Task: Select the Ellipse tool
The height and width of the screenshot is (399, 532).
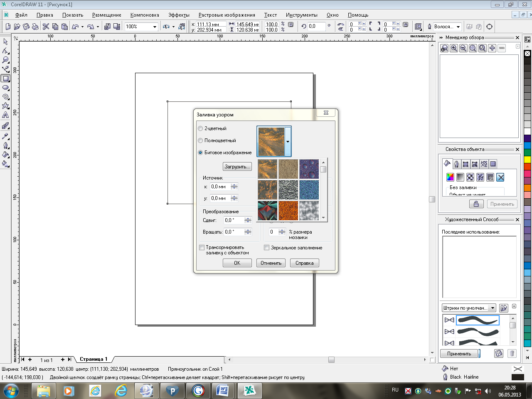Action: tap(5, 87)
